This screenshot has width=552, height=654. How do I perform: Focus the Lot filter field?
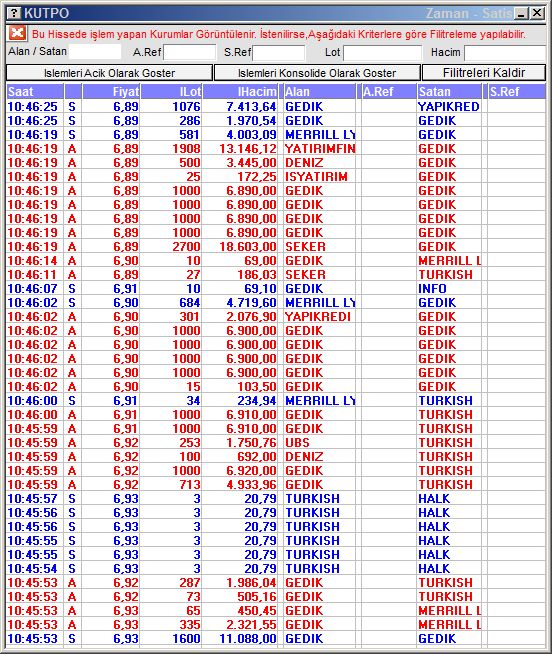382,53
